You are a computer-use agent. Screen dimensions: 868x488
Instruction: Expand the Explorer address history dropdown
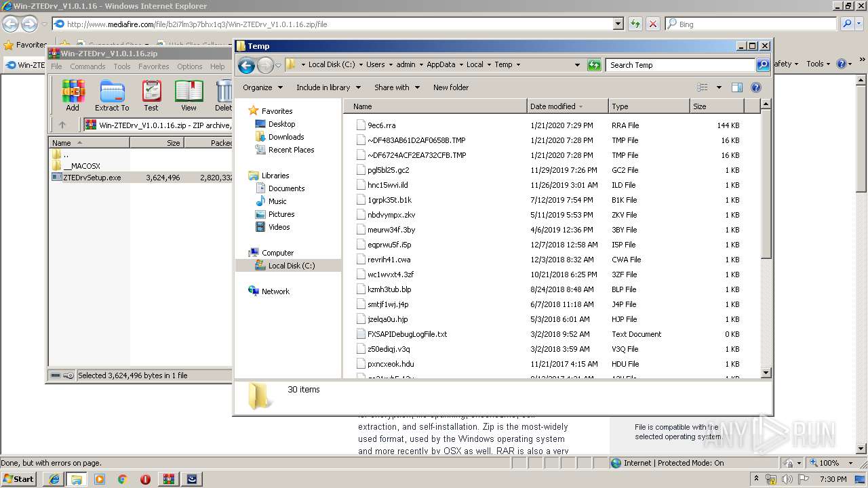tap(577, 65)
